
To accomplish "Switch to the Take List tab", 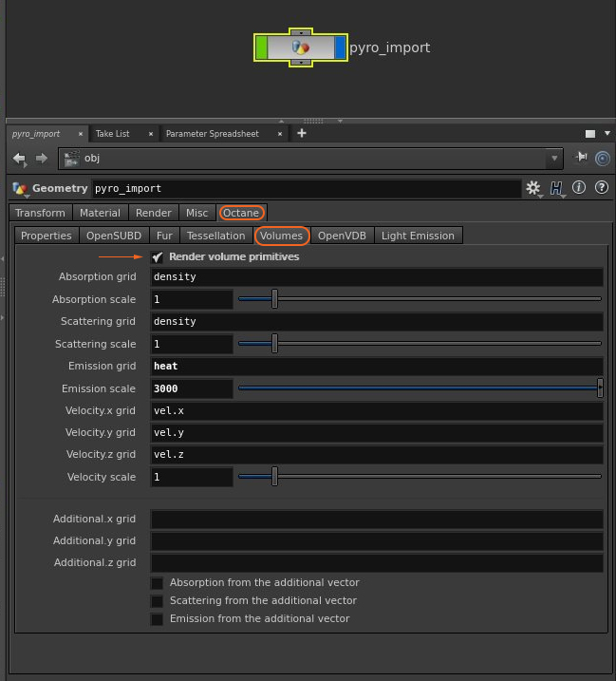I will point(112,134).
